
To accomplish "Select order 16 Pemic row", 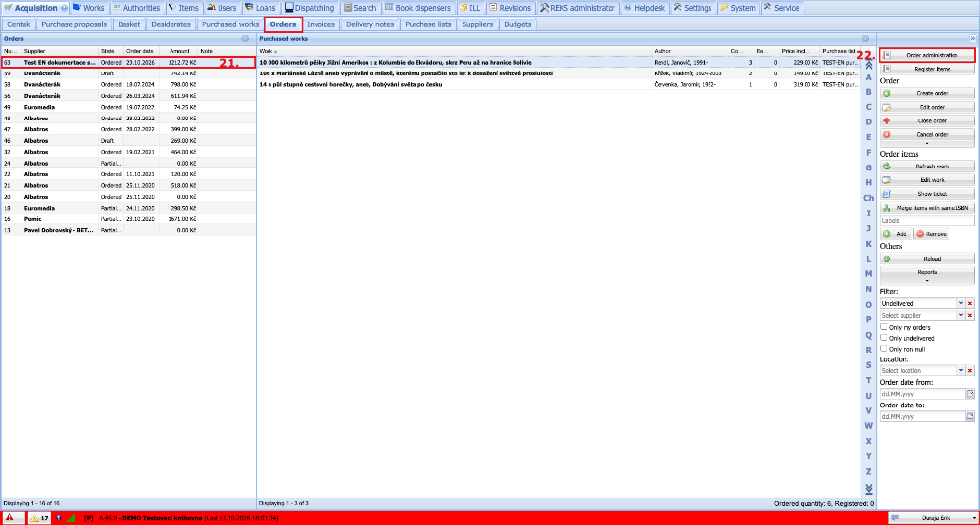I will (128, 219).
